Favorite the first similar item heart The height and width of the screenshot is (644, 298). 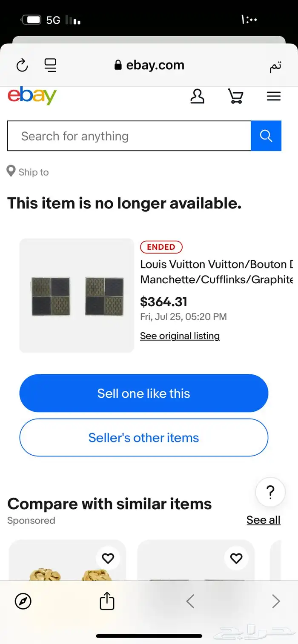tap(108, 558)
